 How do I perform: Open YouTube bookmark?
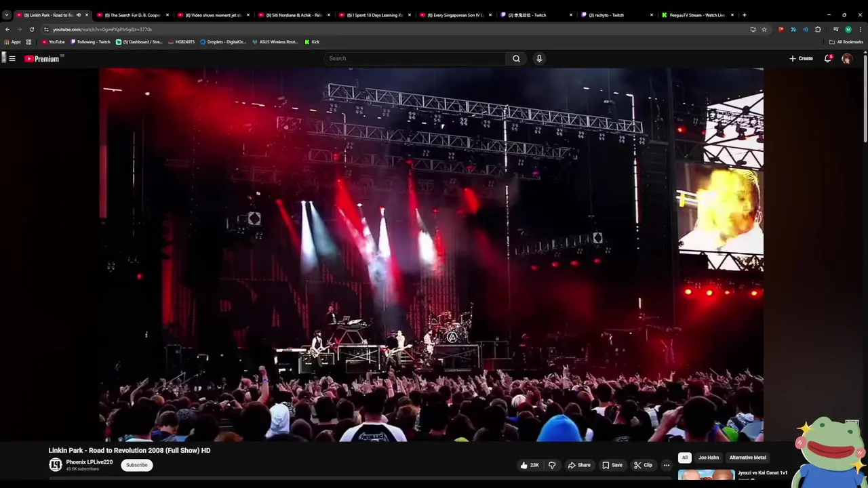[x=54, y=42]
